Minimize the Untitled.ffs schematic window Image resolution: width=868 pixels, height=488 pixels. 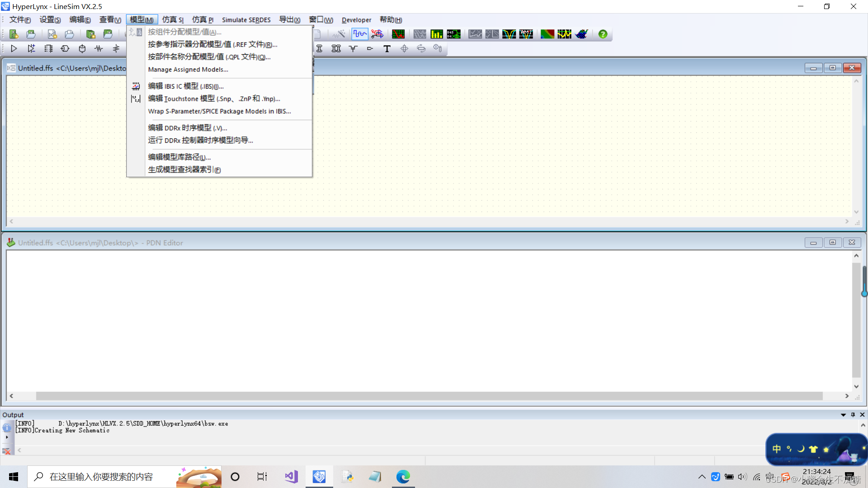813,68
